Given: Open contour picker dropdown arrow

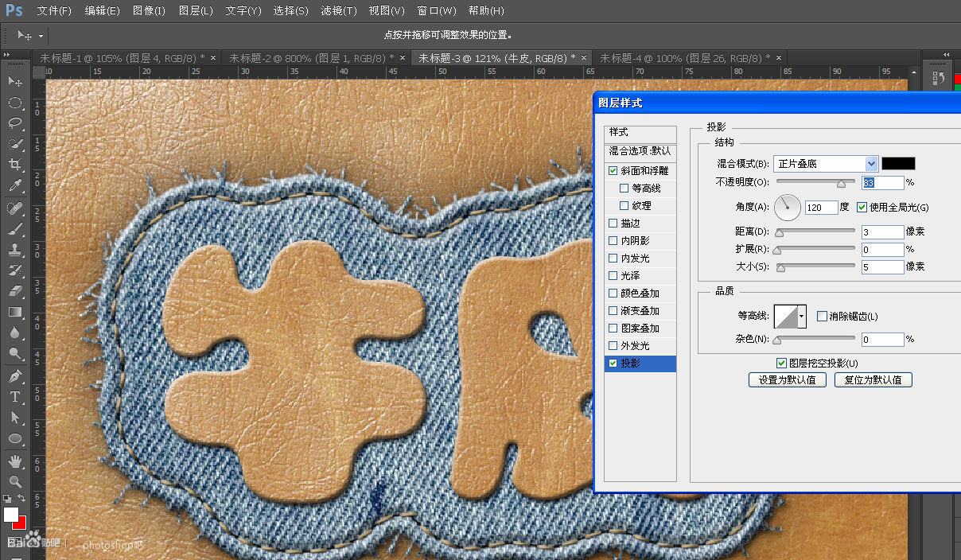Looking at the screenshot, I should coord(802,317).
